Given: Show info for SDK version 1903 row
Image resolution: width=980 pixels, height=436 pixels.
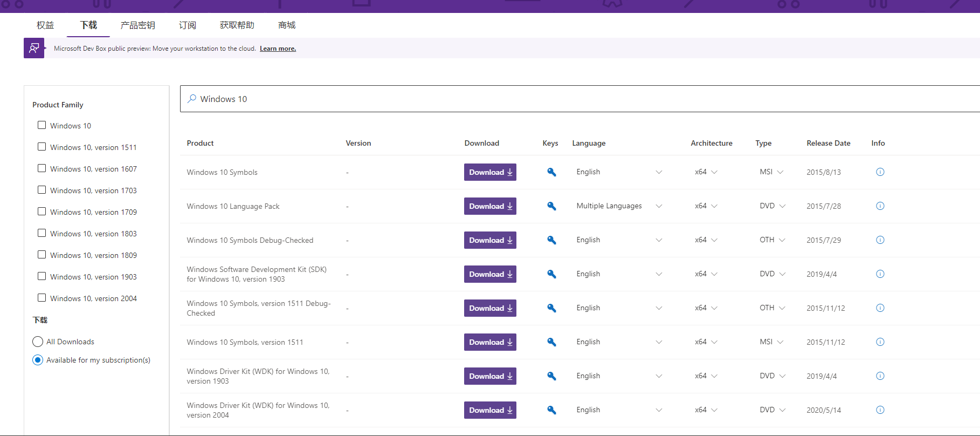Looking at the screenshot, I should (880, 274).
